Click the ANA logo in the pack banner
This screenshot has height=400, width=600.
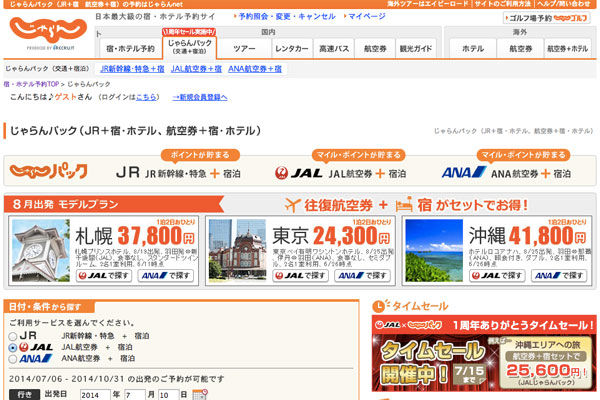[x=464, y=173]
